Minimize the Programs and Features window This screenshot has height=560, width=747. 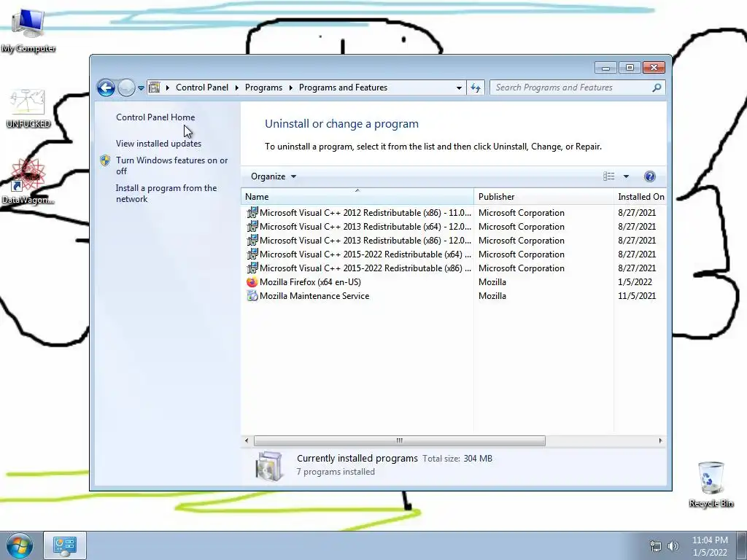click(606, 68)
